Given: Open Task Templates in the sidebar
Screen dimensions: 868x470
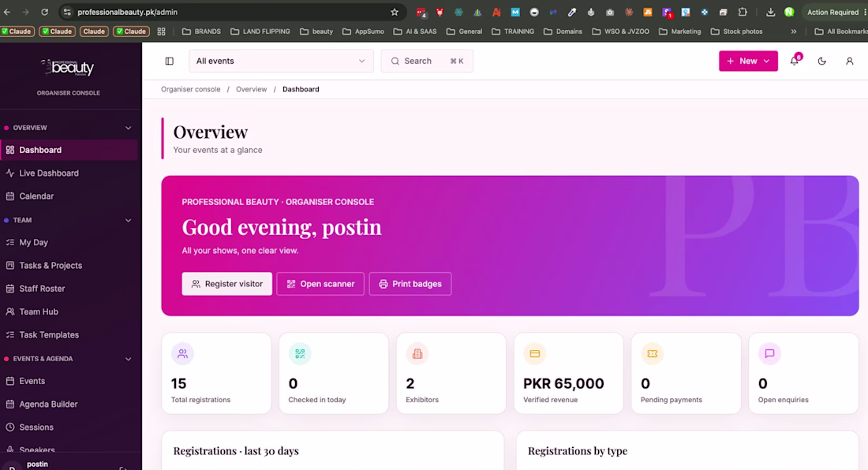Looking at the screenshot, I should point(69,335).
